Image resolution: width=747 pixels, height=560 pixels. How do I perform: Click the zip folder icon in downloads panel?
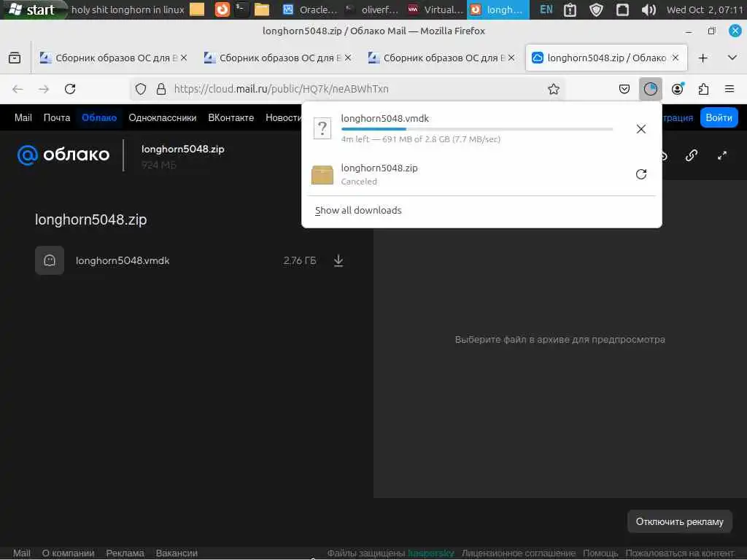tap(322, 175)
